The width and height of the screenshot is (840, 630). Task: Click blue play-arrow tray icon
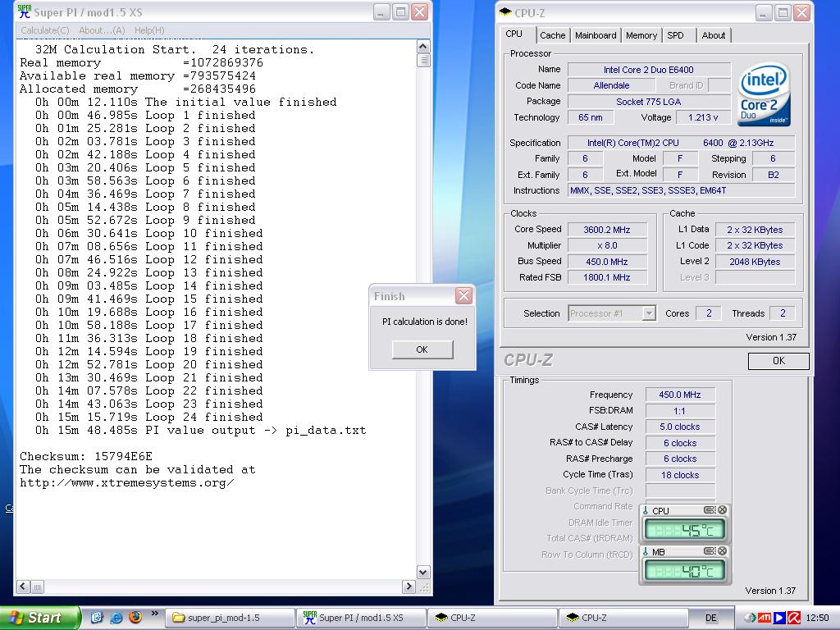[x=779, y=618]
